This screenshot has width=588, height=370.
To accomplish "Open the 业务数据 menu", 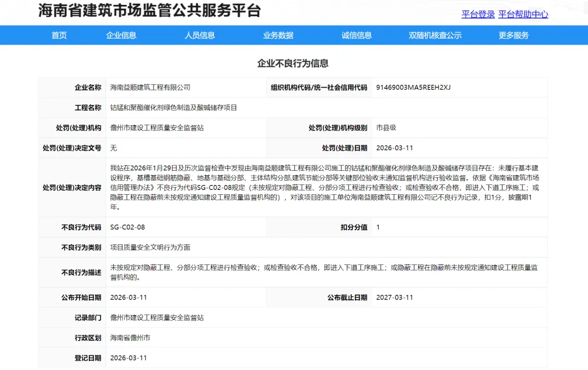I will [278, 35].
